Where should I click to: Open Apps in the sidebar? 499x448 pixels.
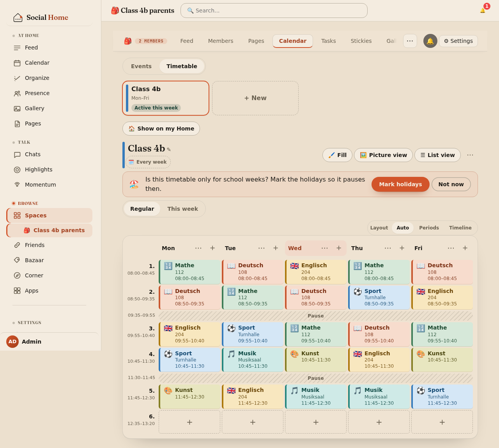coord(49,291)
